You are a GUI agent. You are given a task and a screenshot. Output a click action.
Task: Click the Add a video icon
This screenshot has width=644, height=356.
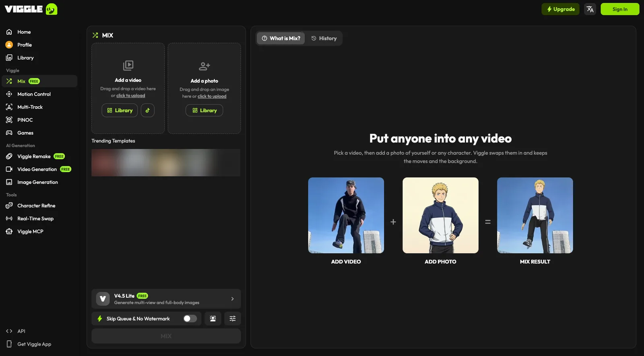tap(128, 65)
